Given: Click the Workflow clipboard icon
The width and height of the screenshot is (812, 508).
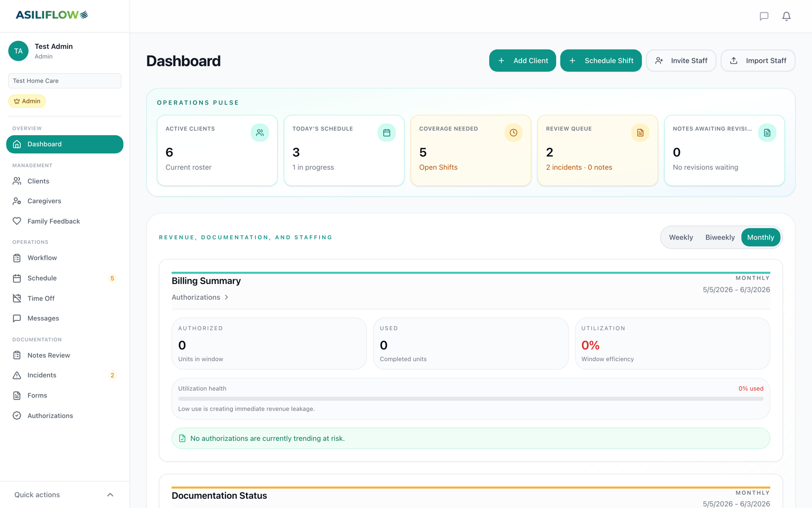Looking at the screenshot, I should [17, 258].
